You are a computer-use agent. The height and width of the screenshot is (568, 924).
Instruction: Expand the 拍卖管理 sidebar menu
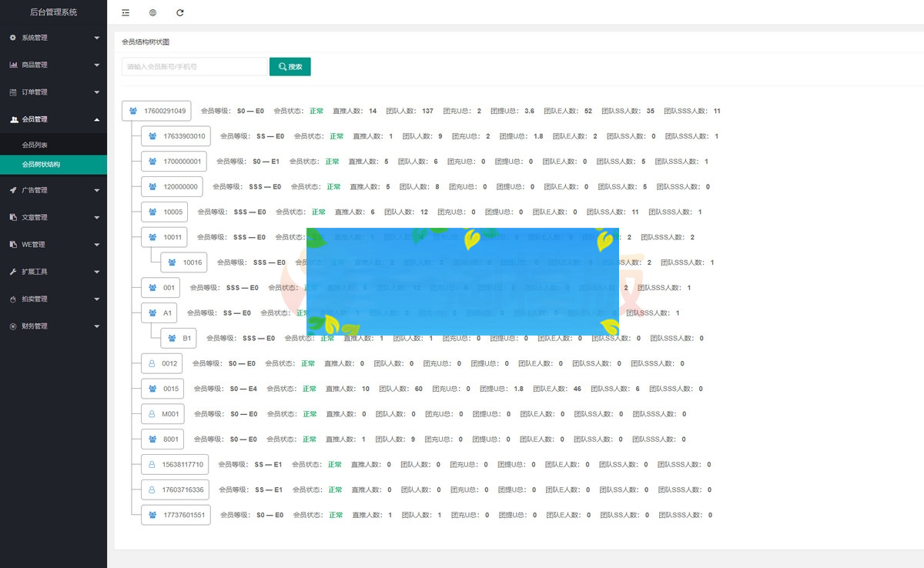point(53,299)
